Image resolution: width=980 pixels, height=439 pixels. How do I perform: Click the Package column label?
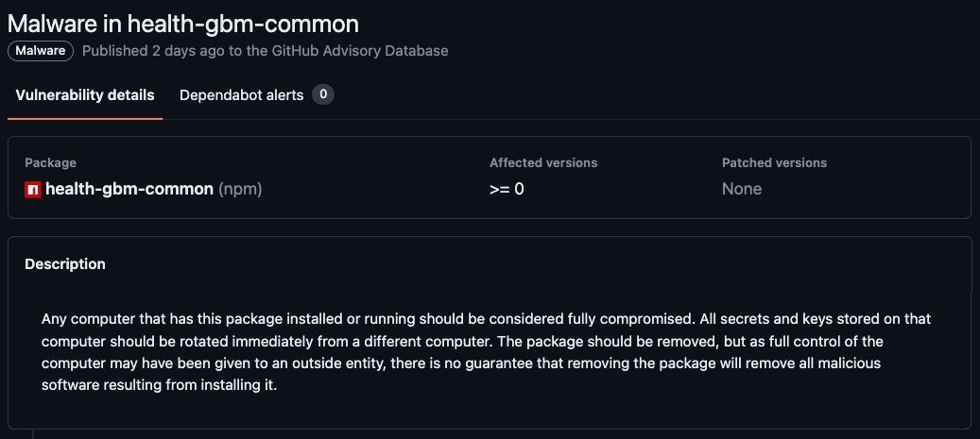point(50,163)
